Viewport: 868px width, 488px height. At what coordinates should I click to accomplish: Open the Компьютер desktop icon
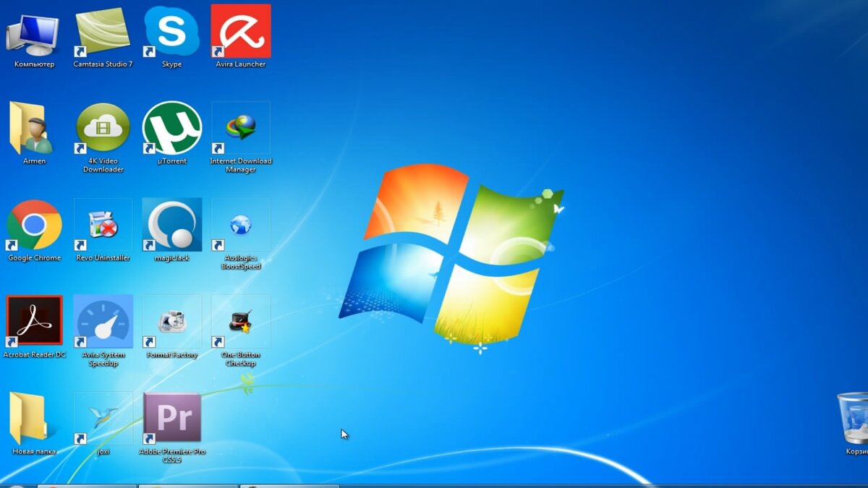click(33, 35)
